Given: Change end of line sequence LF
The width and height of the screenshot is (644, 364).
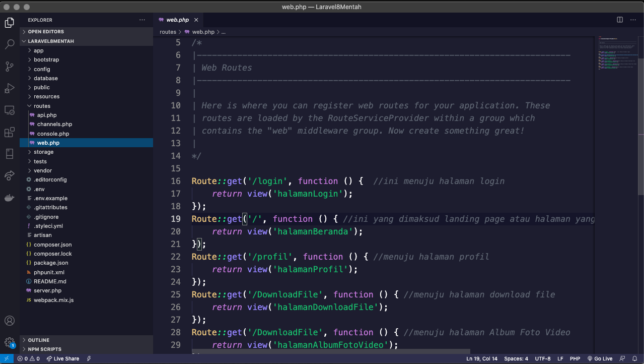Looking at the screenshot, I should pos(560,358).
